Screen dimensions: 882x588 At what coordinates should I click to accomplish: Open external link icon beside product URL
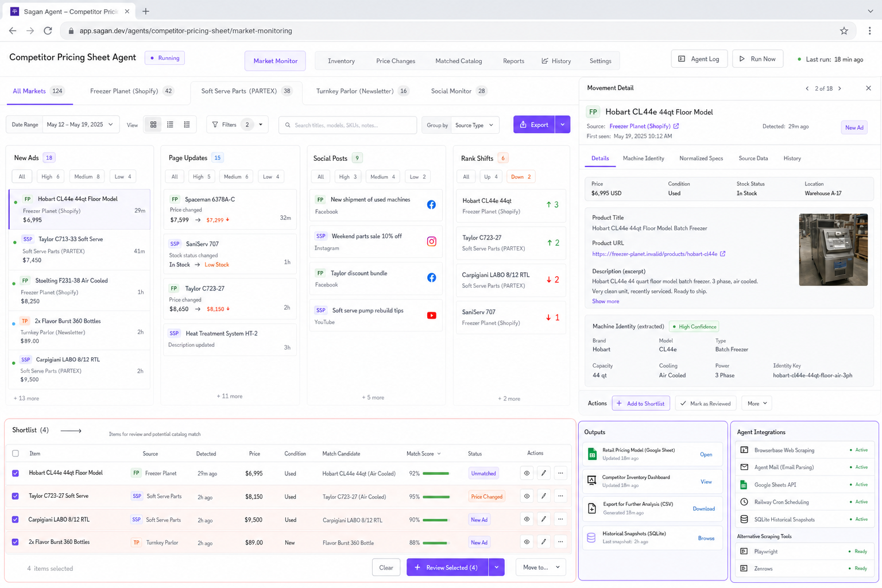pyautogui.click(x=722, y=254)
